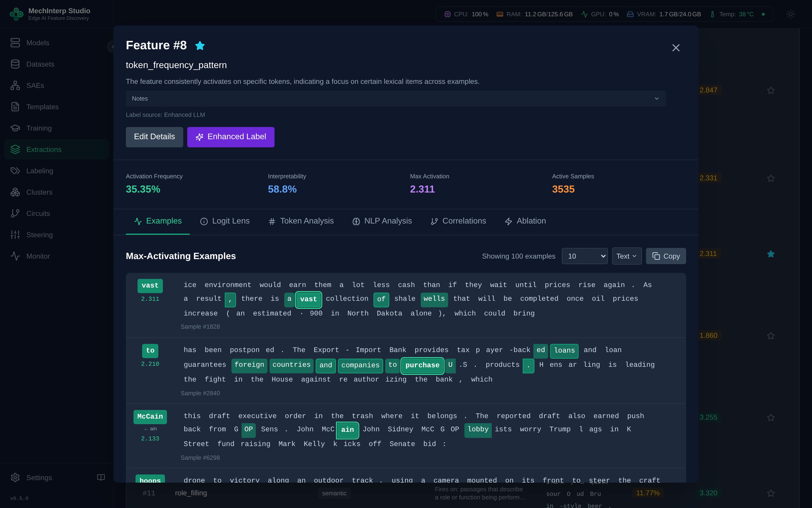Click the CPU usage chip icon
Image resolution: width=812 pixels, height=508 pixels.
pos(447,14)
